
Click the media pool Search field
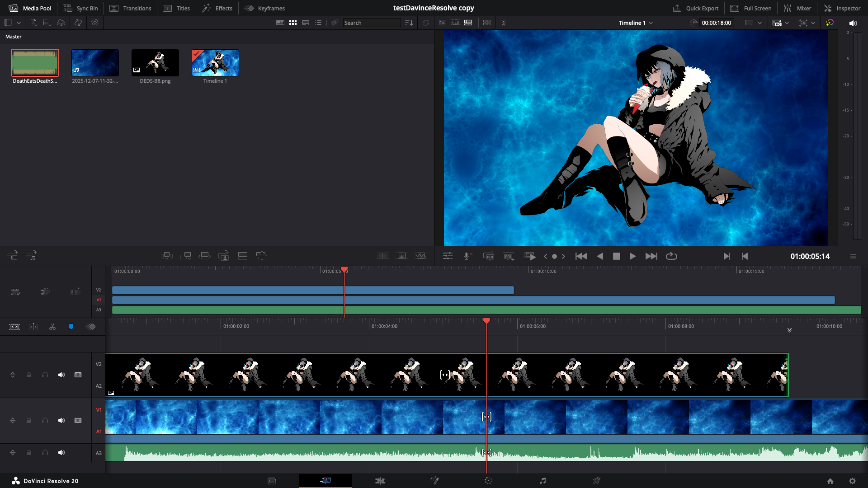[371, 23]
